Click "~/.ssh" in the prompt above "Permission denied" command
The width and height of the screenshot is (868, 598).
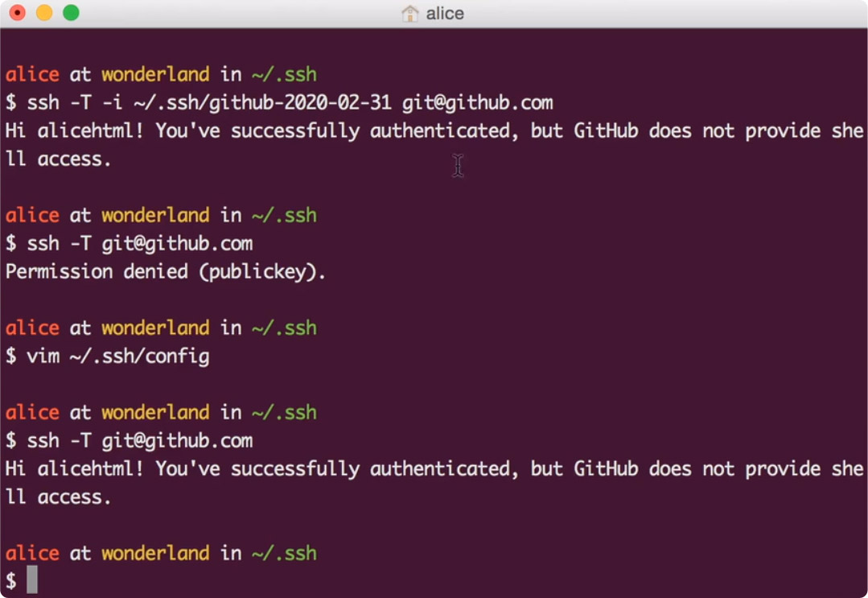point(284,215)
